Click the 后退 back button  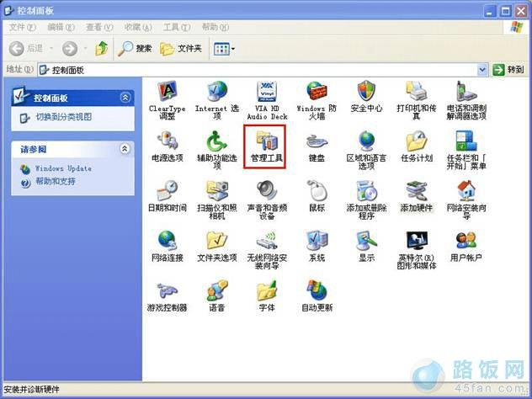[x=26, y=49]
